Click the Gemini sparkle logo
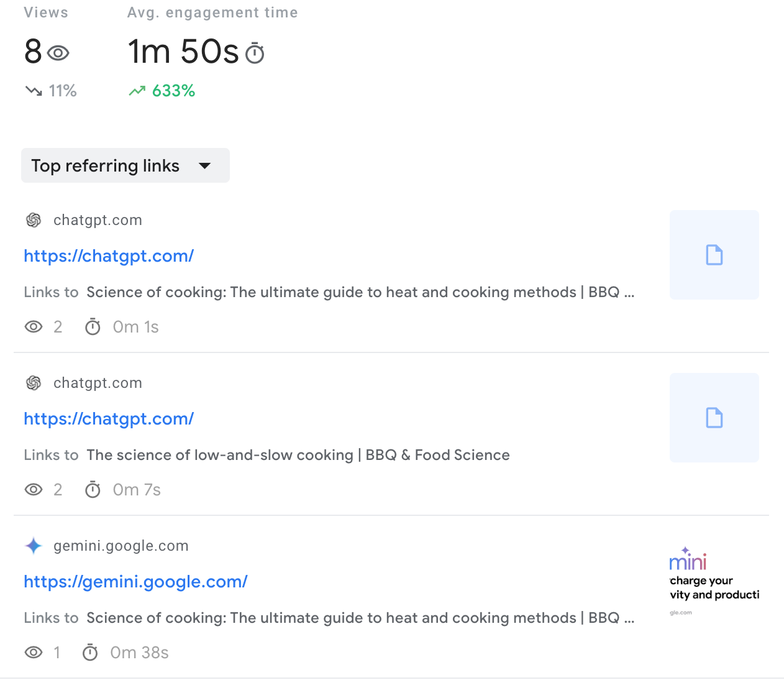784x680 pixels. [34, 546]
